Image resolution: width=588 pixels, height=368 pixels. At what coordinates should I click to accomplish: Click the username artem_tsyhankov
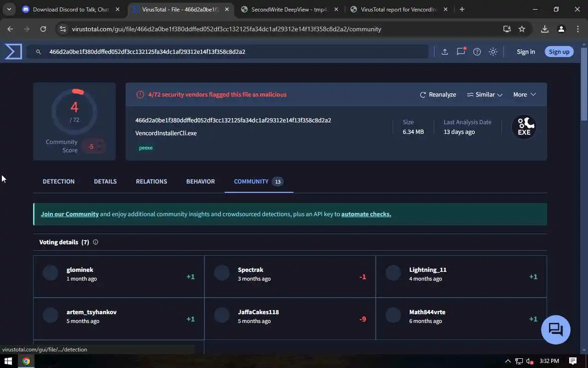(91, 312)
